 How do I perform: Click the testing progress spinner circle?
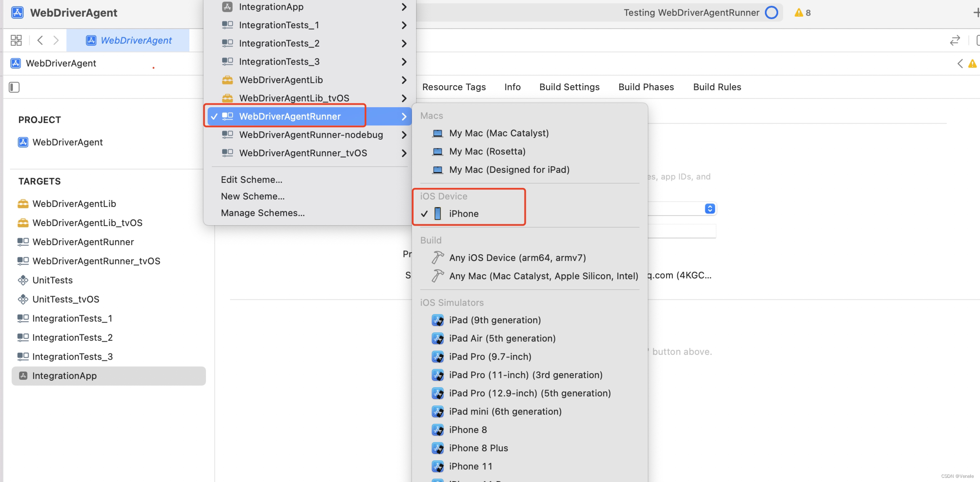point(771,13)
